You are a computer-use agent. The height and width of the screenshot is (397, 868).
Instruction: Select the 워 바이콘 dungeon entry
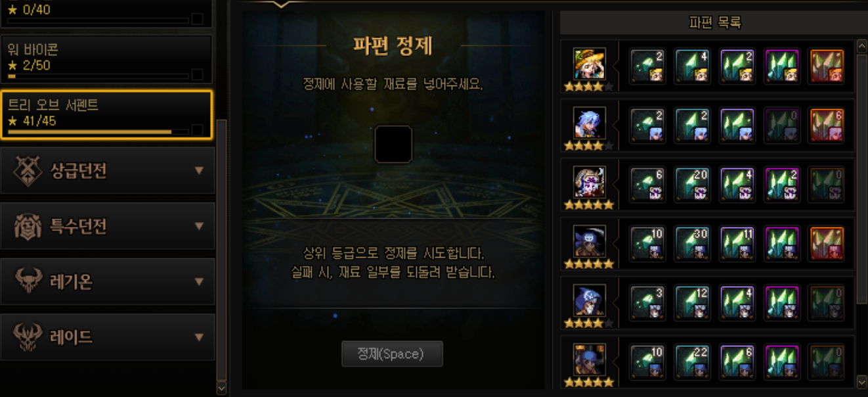click(x=106, y=59)
